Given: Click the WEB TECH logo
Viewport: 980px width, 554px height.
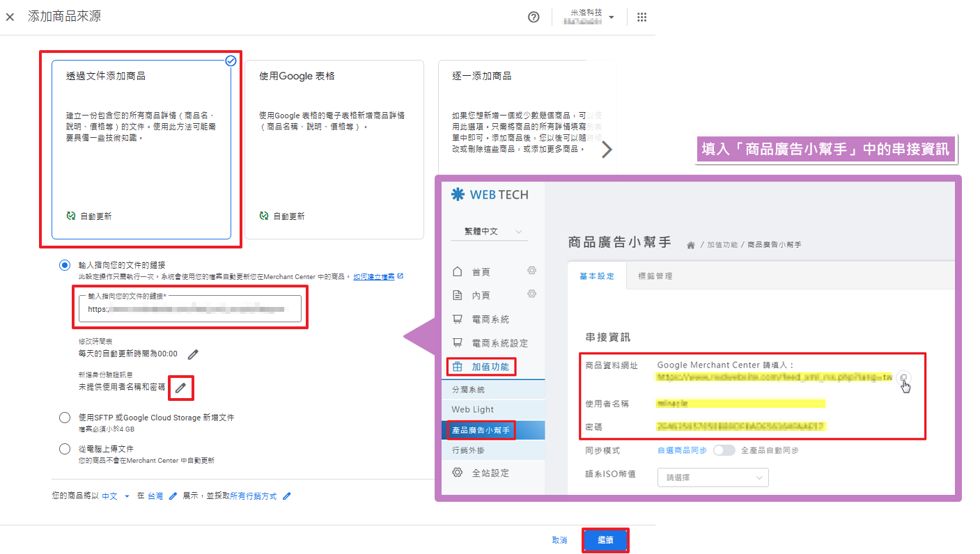Looking at the screenshot, I should click(491, 194).
